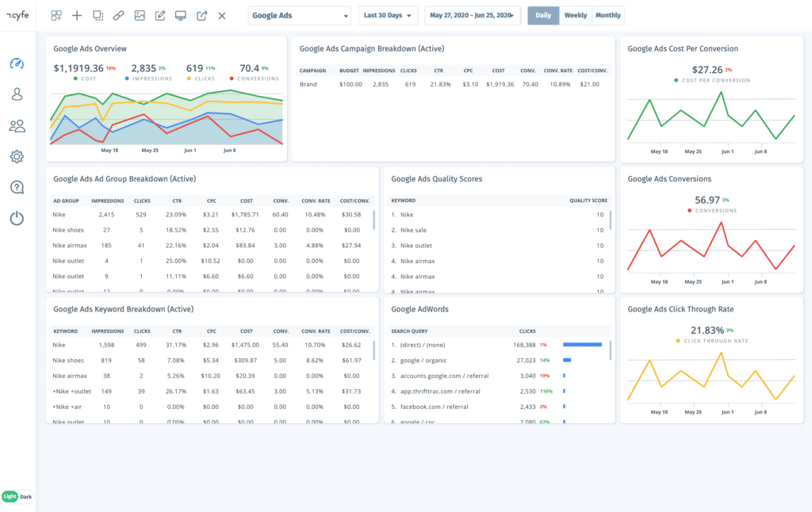Open the Google Ads dashboard dropdown

pos(299,16)
